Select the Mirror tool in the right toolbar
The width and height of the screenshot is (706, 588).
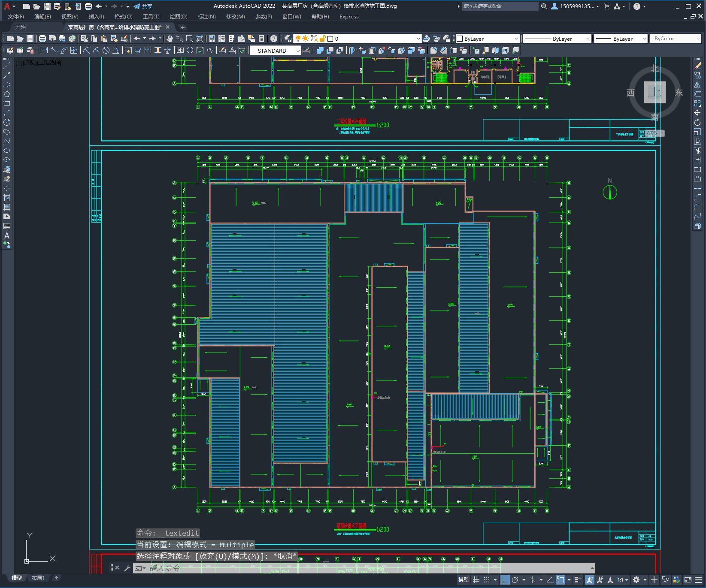(x=697, y=84)
